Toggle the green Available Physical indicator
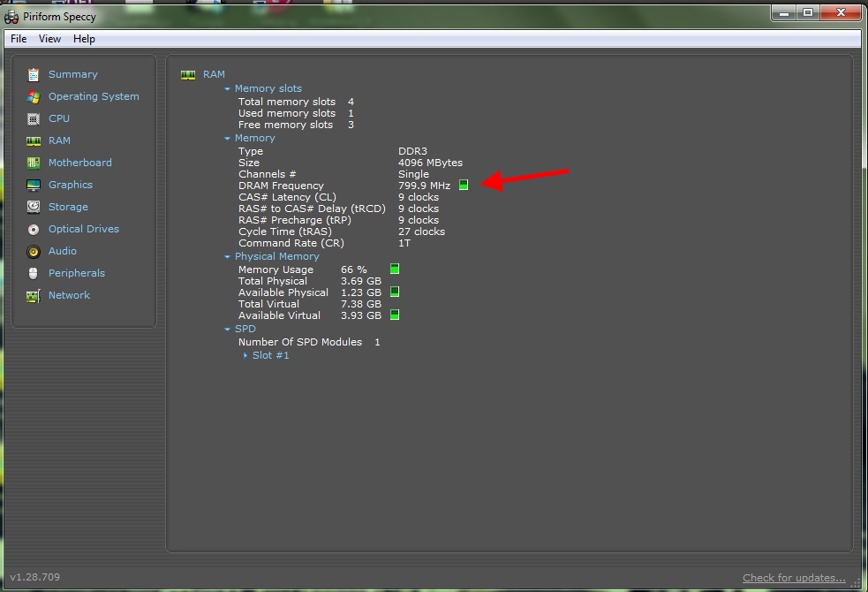868x592 pixels. (395, 292)
